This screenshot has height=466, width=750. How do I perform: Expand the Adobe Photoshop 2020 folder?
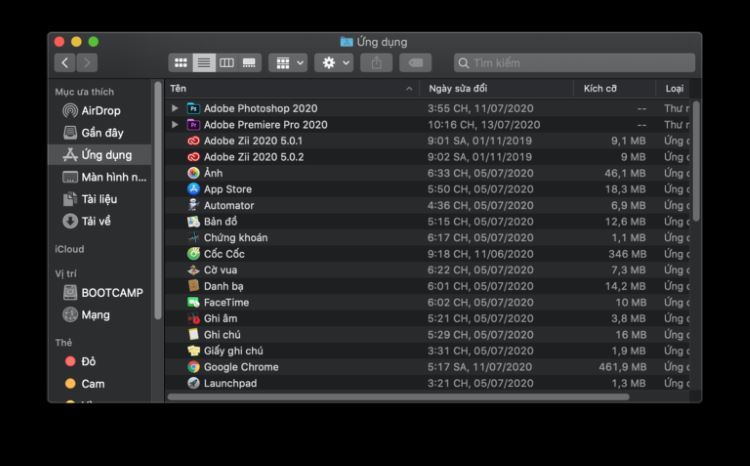coord(175,108)
